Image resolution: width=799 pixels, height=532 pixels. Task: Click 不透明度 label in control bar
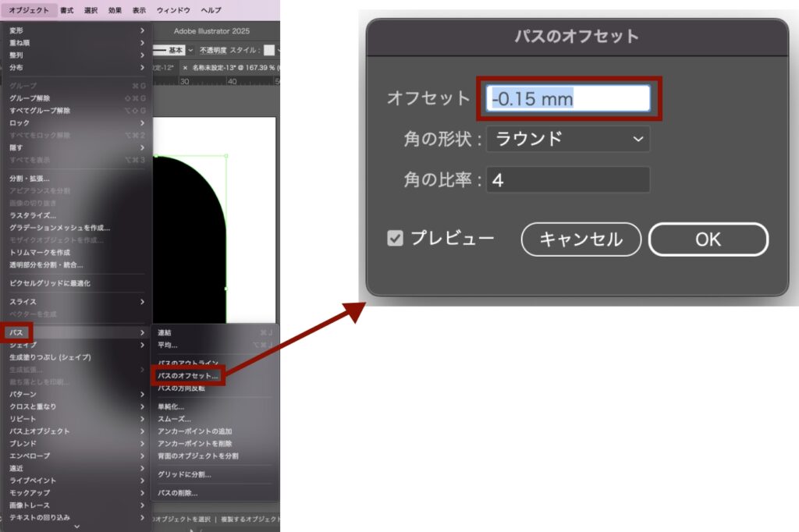pyautogui.click(x=212, y=50)
